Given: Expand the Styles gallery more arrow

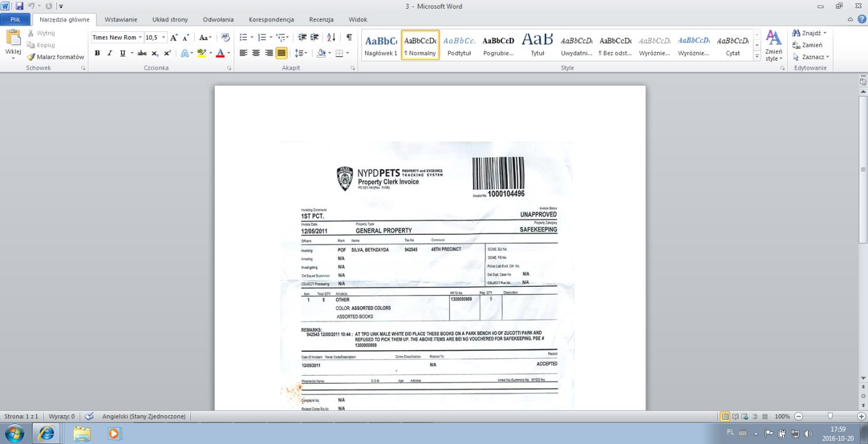Looking at the screenshot, I should pos(758,56).
